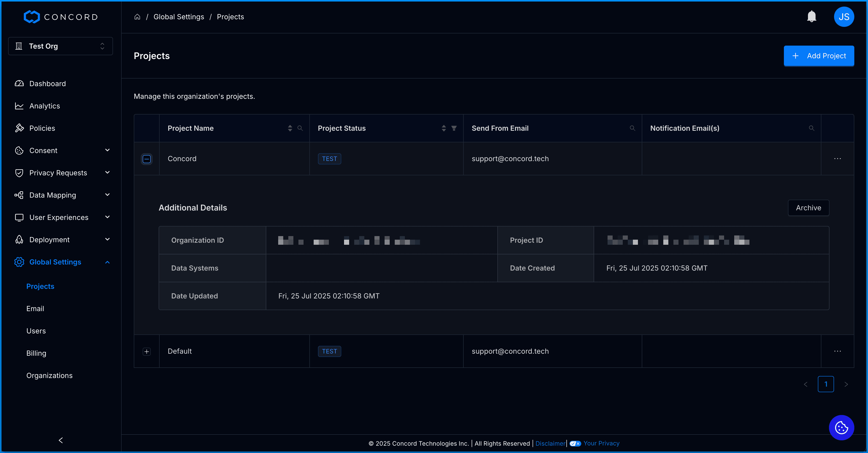This screenshot has width=868, height=453.
Task: Filter the Project Status column
Action: [454, 128]
